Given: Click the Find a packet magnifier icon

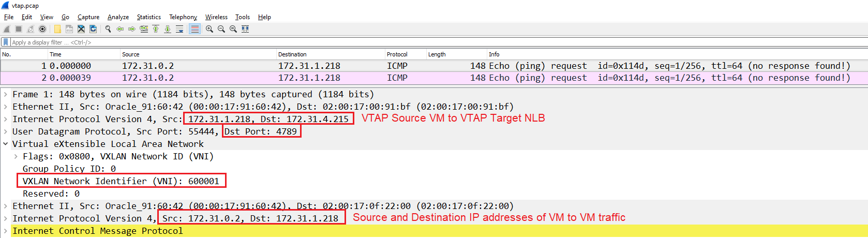Looking at the screenshot, I should (108, 29).
